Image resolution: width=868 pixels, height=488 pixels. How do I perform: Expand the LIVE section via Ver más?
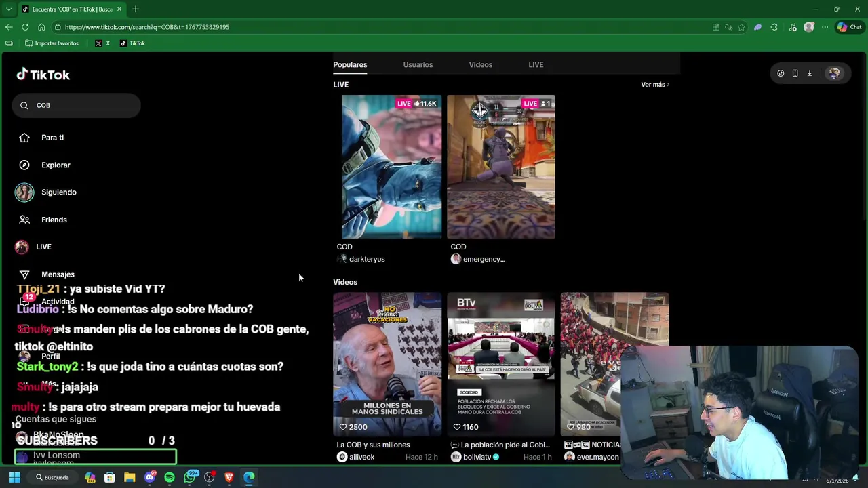[655, 85]
